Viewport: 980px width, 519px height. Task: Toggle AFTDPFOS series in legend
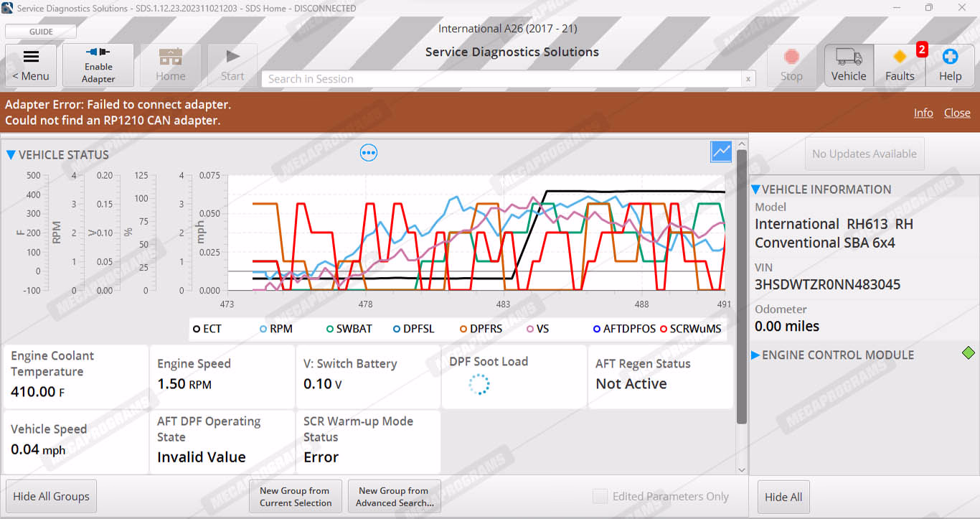point(624,329)
